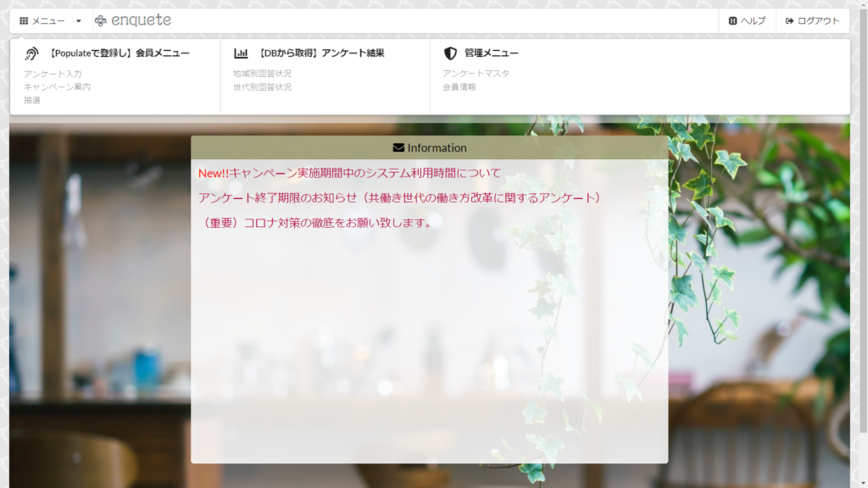Go to the enquete home title
This screenshot has height=488, width=868.
pos(142,20)
